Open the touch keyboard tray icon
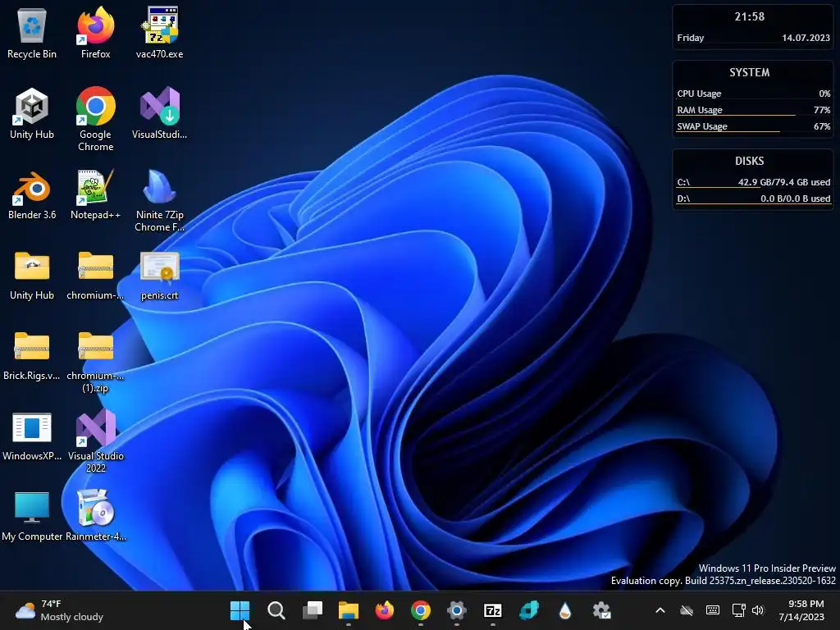840x630 pixels. [x=713, y=610]
